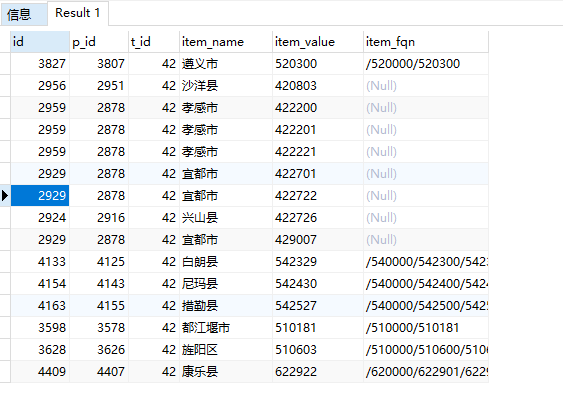Select p_id cell 2916
The image size is (563, 394).
tap(99, 218)
